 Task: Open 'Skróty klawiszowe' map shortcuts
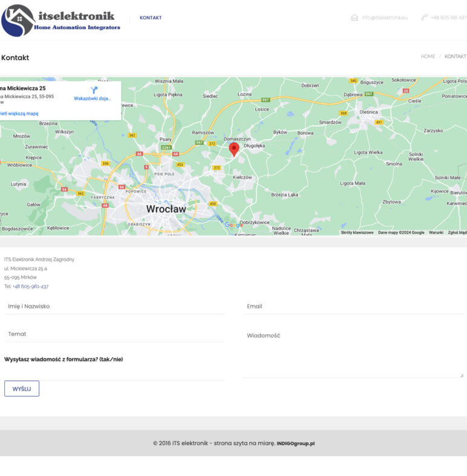click(357, 232)
